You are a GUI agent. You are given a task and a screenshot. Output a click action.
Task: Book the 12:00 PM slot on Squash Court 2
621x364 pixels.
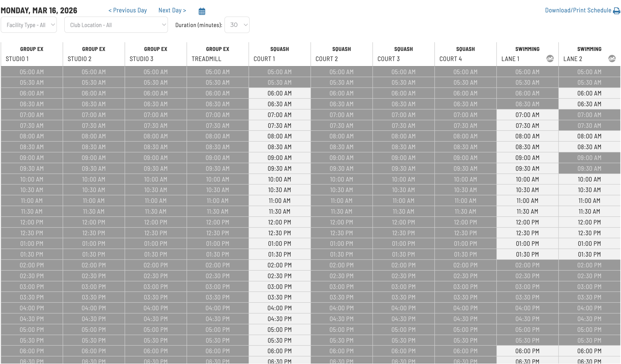(x=341, y=222)
